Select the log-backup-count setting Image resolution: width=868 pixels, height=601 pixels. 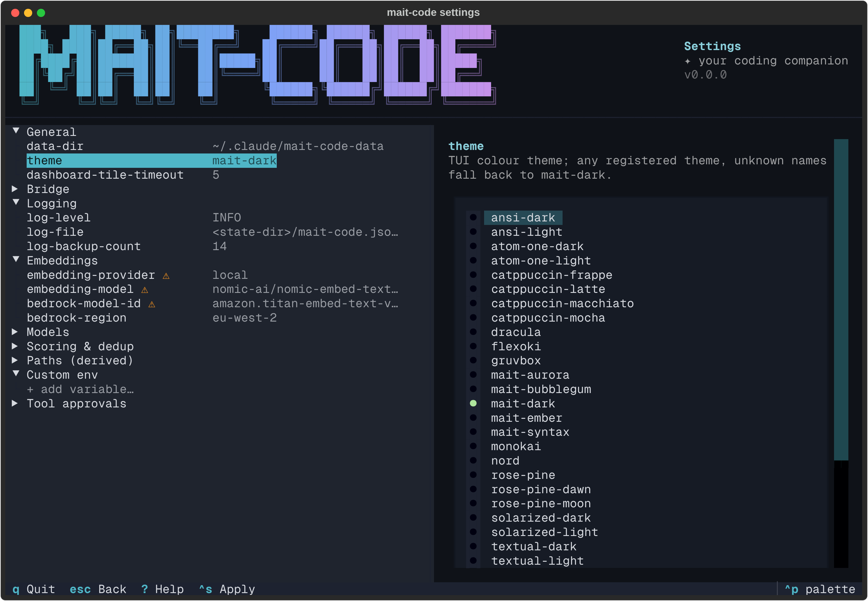[x=127, y=246]
